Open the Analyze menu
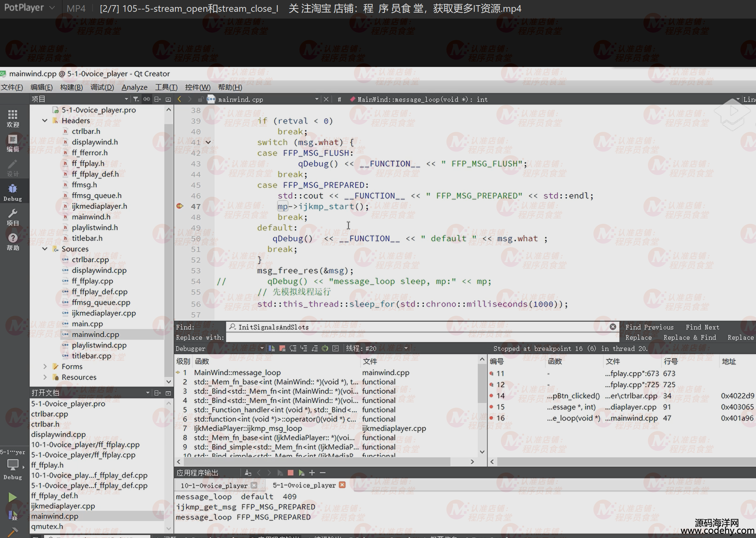 click(135, 87)
